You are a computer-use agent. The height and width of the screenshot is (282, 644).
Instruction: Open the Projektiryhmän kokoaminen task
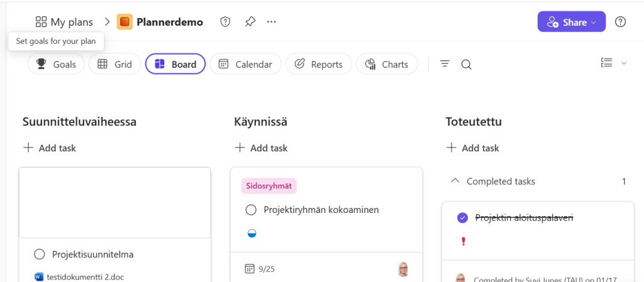tap(321, 210)
